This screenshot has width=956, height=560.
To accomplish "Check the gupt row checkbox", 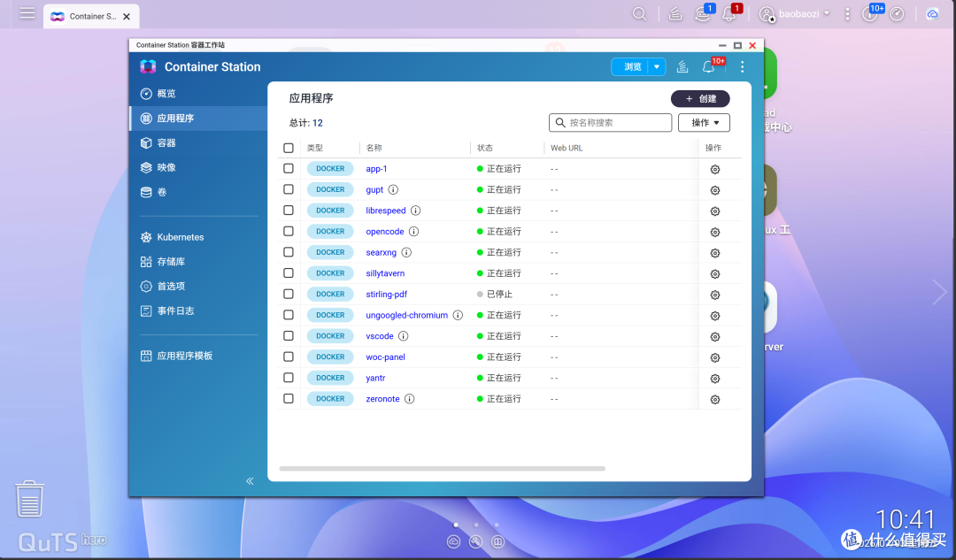I will (x=289, y=189).
